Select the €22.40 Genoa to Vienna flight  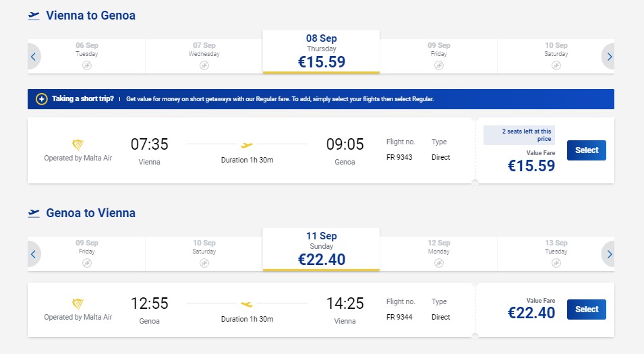click(586, 309)
